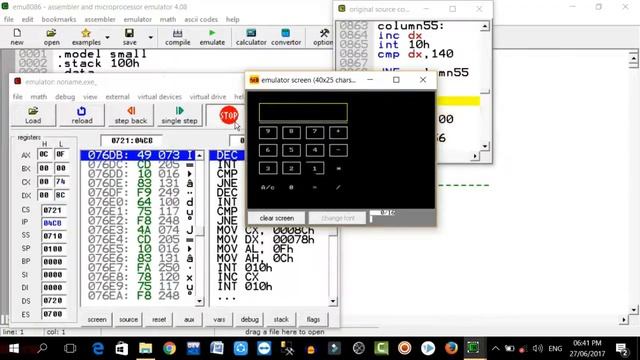640x360 pixels.
Task: Click the 5 key on emulated calculator
Action: click(x=291, y=150)
